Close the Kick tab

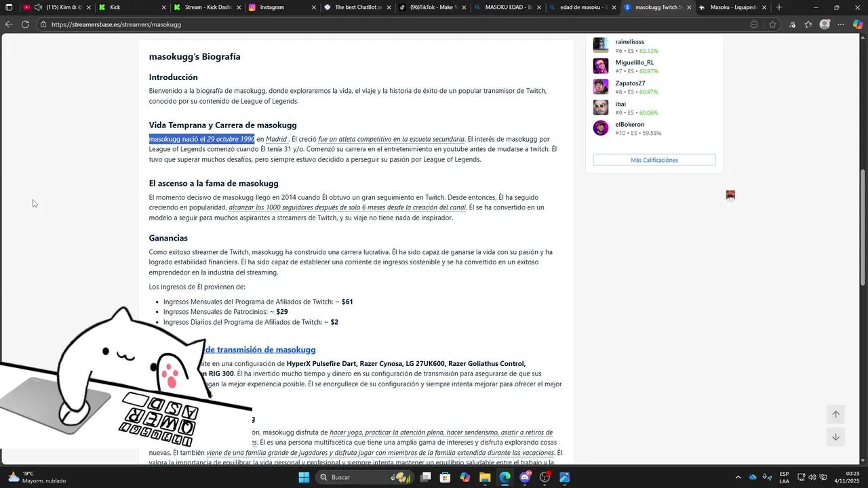coord(163,7)
